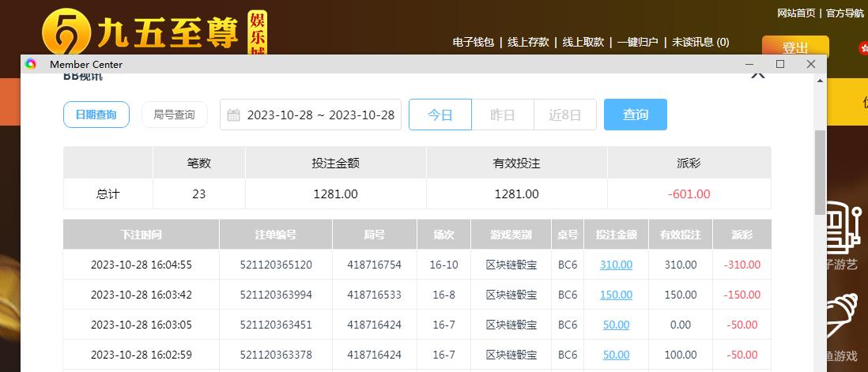
Task: Go to 线上取款 withdrawal page
Action: pos(583,42)
